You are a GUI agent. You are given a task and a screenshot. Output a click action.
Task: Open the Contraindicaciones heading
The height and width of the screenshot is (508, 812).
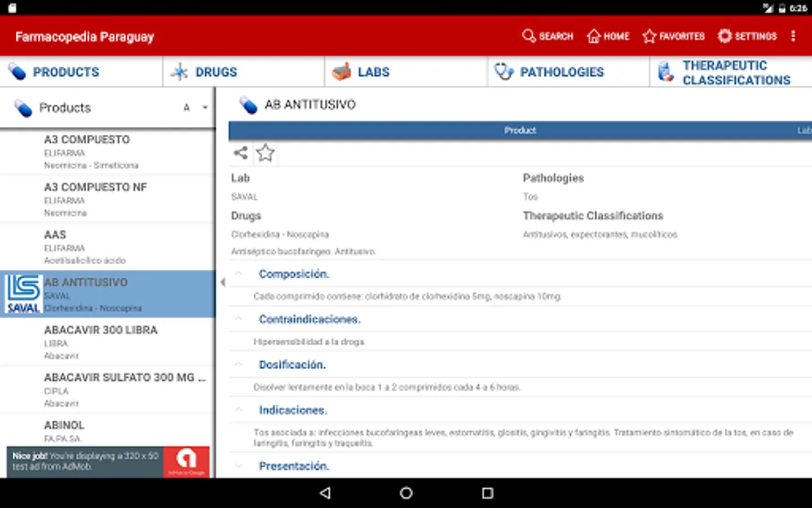pos(310,319)
